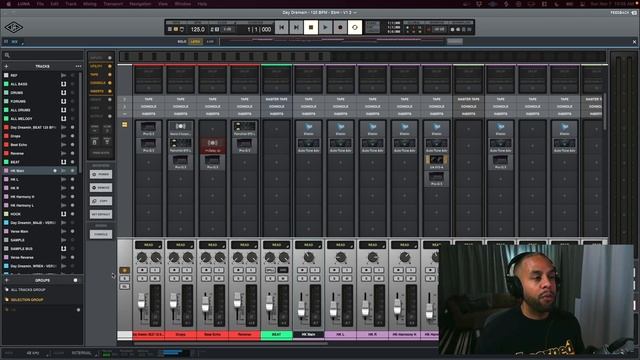640x360 pixels.
Task: Click the Feedback icon at top right
Action: (x=634, y=13)
